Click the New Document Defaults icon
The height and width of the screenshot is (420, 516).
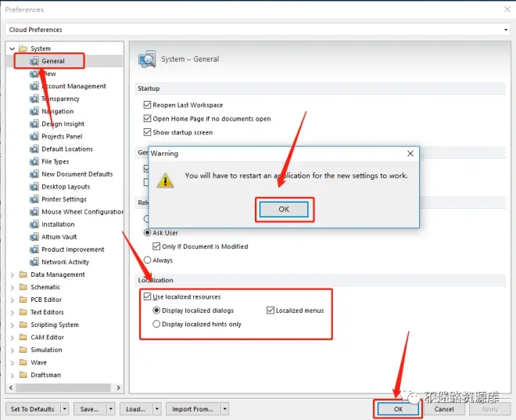[x=34, y=174]
